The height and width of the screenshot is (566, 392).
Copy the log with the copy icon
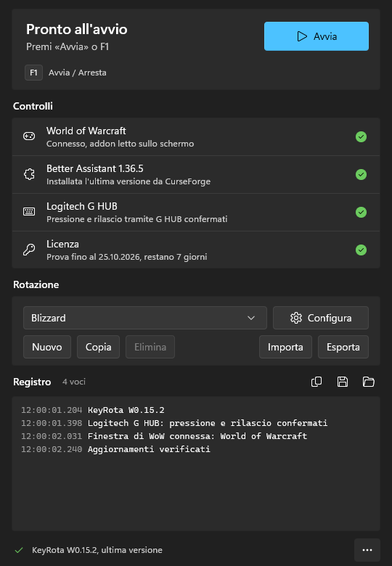[317, 382]
